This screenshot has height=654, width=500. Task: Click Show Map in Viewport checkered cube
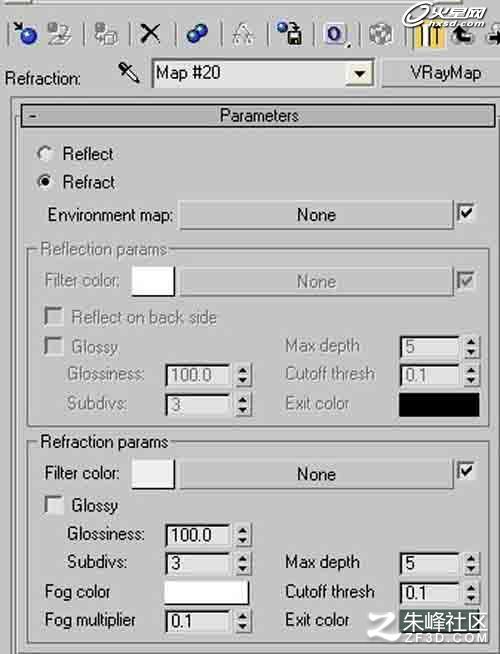click(381, 34)
